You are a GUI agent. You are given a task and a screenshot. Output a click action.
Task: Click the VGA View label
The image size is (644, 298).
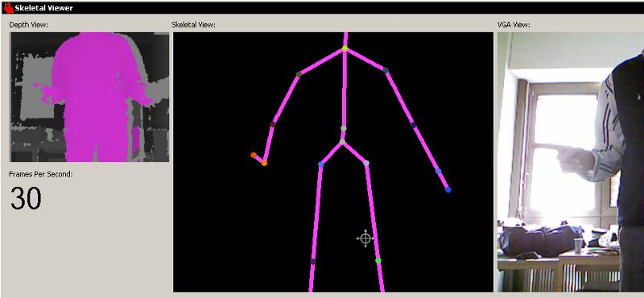point(514,25)
